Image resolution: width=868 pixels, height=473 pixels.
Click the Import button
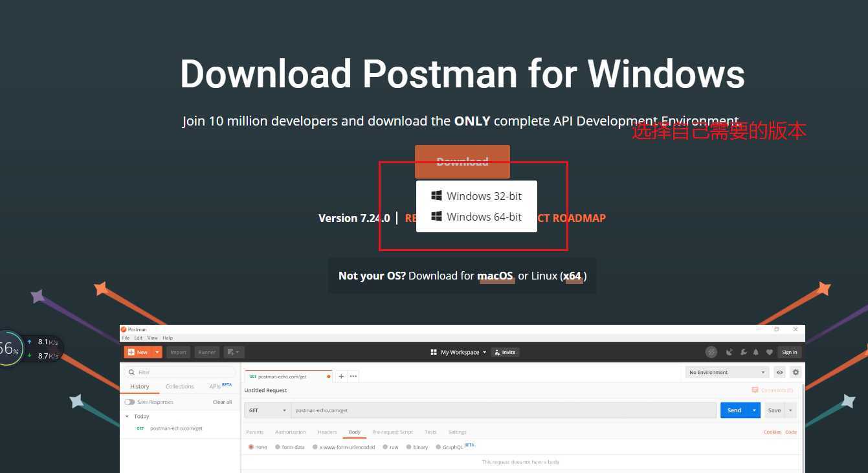(179, 352)
